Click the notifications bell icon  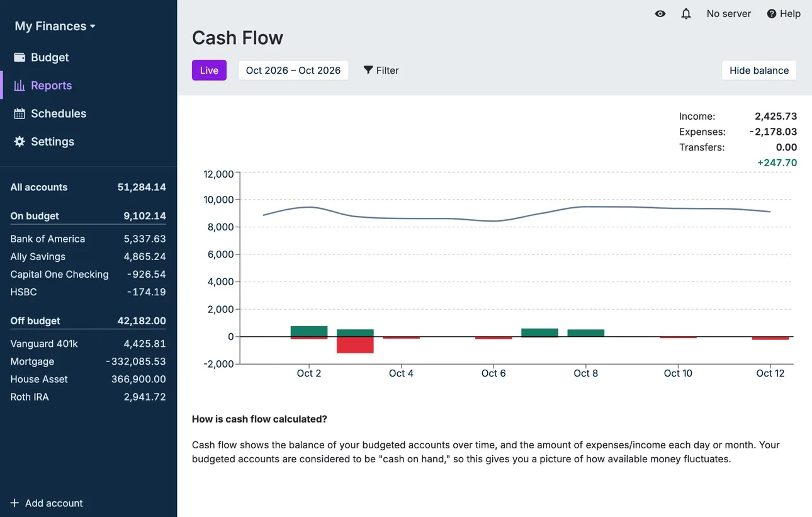point(686,13)
